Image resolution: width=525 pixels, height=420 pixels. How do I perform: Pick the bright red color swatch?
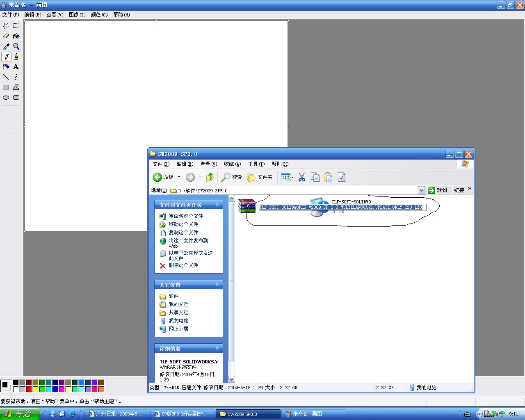tap(29, 389)
